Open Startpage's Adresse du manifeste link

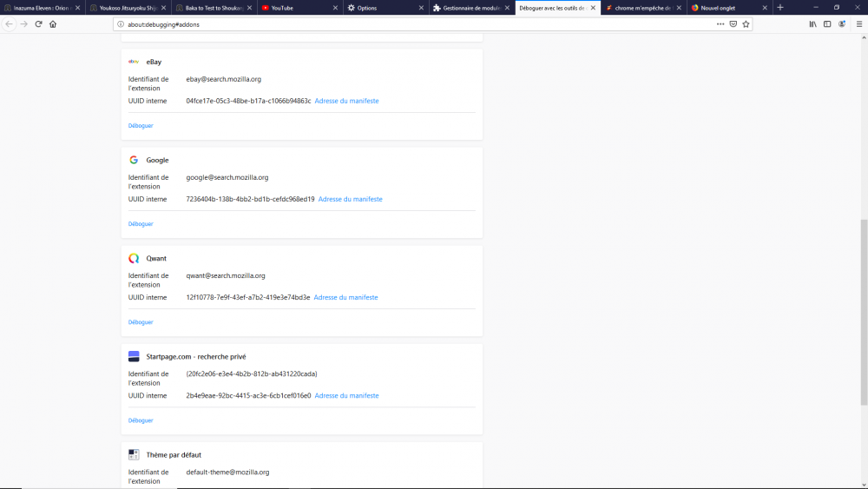tap(346, 395)
